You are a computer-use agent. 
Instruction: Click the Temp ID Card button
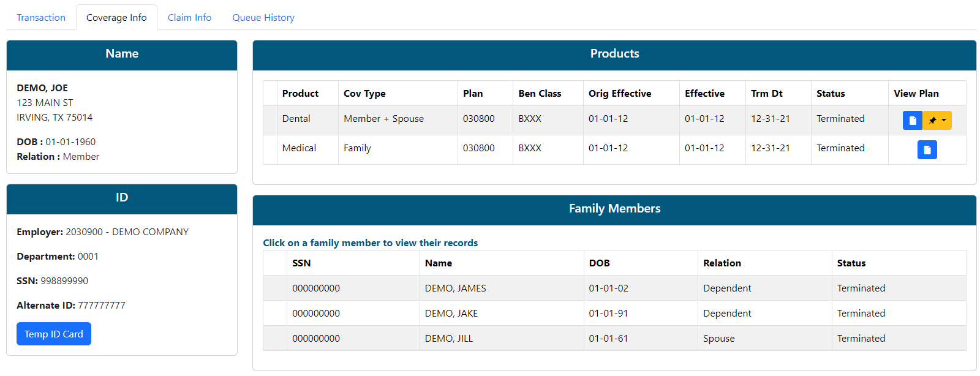[x=54, y=334]
